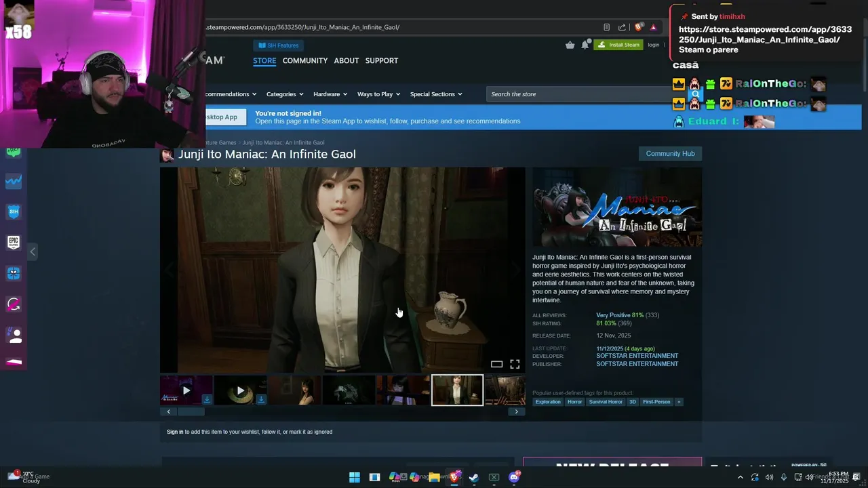
Task: Open Task View on the taskbar
Action: tap(374, 477)
